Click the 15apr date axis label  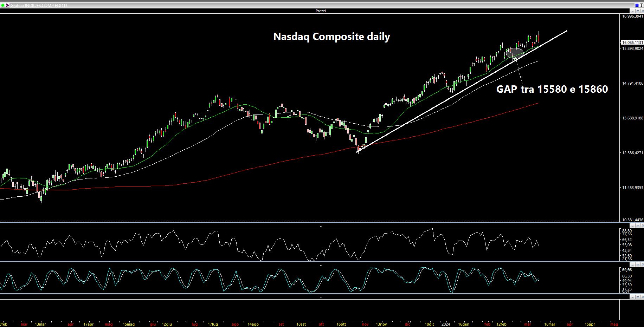[x=590, y=324]
